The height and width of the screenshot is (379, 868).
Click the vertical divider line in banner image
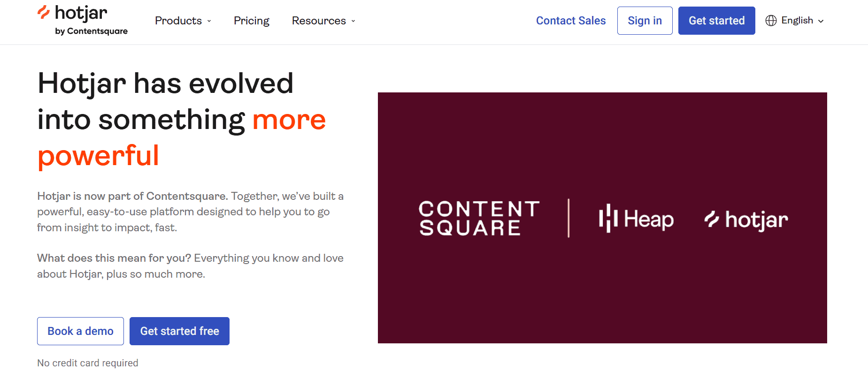point(568,218)
